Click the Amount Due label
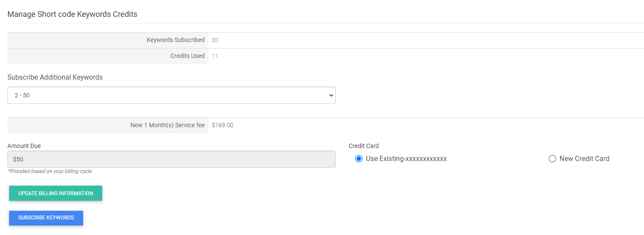This screenshot has width=644, height=235. (24, 146)
